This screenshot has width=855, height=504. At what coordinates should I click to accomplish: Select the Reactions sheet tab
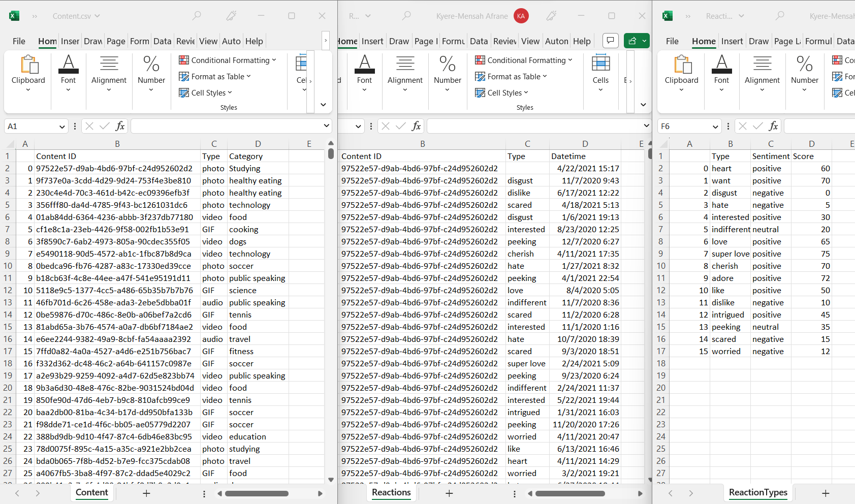click(x=391, y=492)
